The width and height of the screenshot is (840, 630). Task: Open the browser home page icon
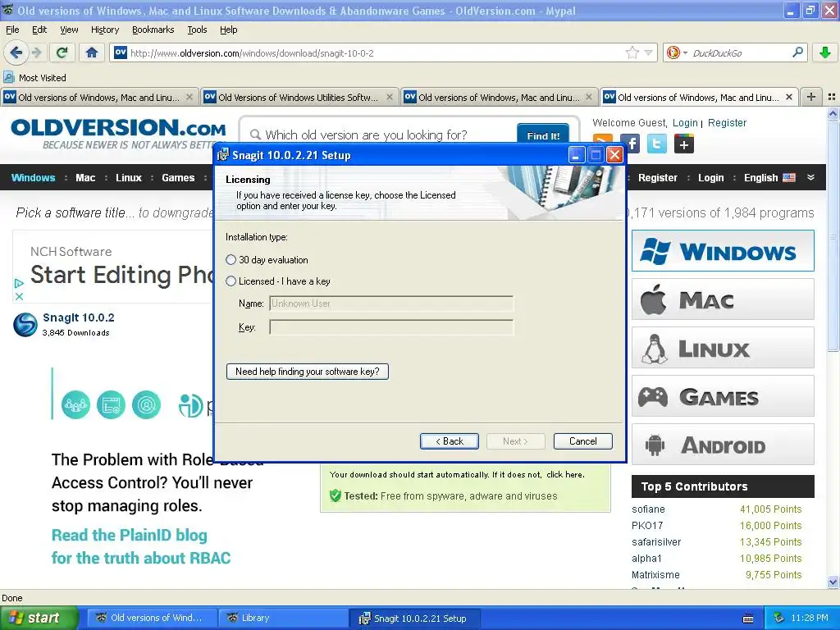pos(92,52)
